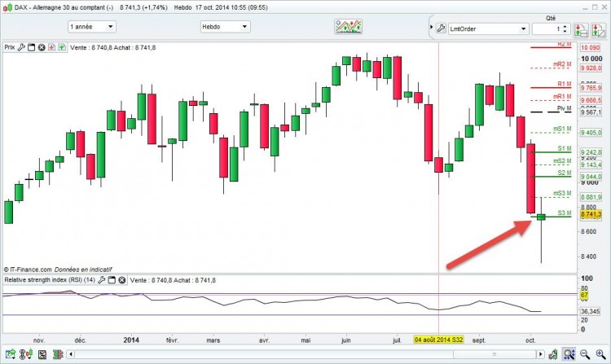
Task: Click the horizontal scrollbar thumb of the chart
Action: coord(495,354)
